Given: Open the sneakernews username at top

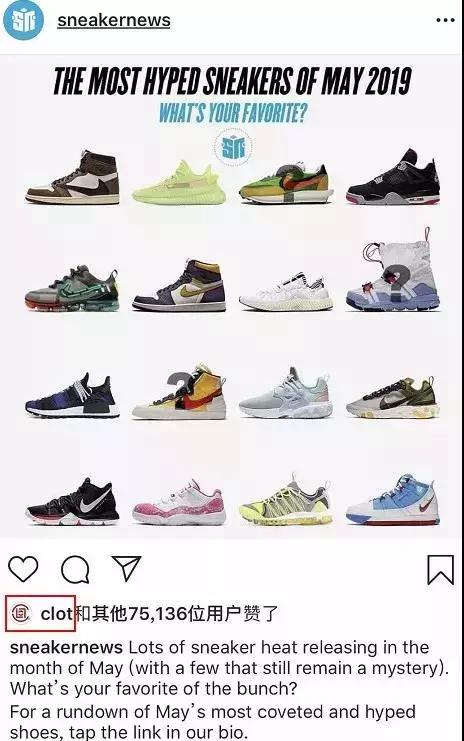Looking at the screenshot, I should pyautogui.click(x=113, y=20).
